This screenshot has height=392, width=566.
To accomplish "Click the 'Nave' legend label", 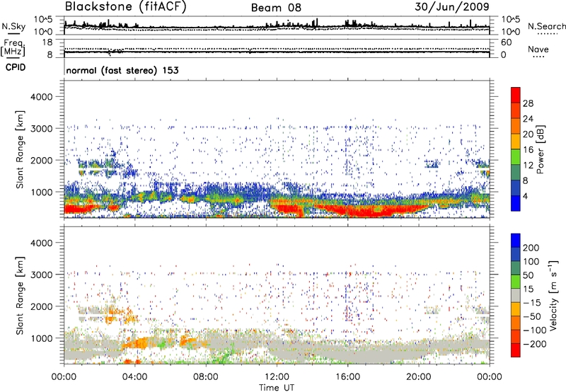I will point(538,49).
